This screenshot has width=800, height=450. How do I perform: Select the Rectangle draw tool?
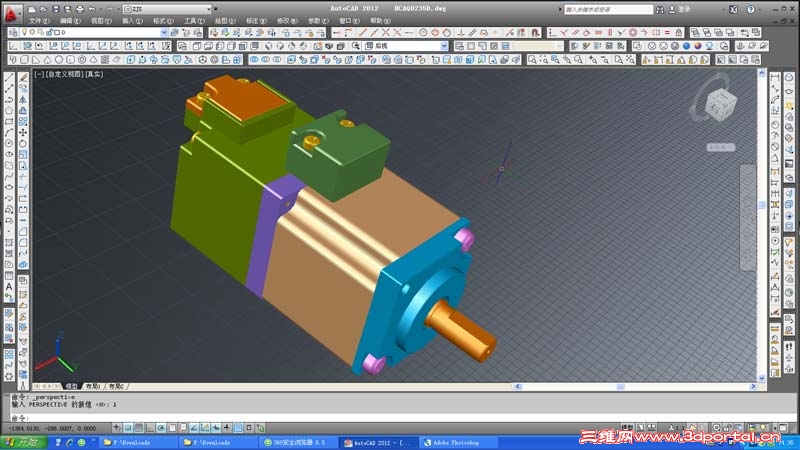[x=9, y=121]
